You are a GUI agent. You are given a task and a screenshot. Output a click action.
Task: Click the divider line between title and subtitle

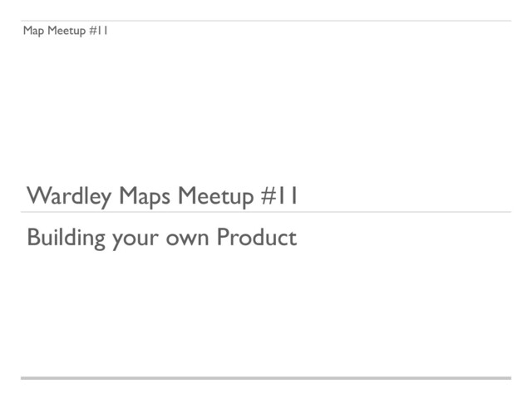tap(266, 212)
